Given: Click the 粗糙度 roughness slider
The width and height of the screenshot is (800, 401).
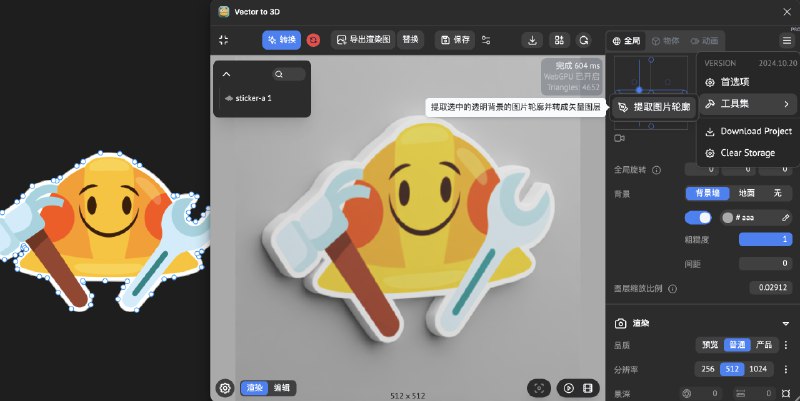Looking at the screenshot, I should [765, 239].
